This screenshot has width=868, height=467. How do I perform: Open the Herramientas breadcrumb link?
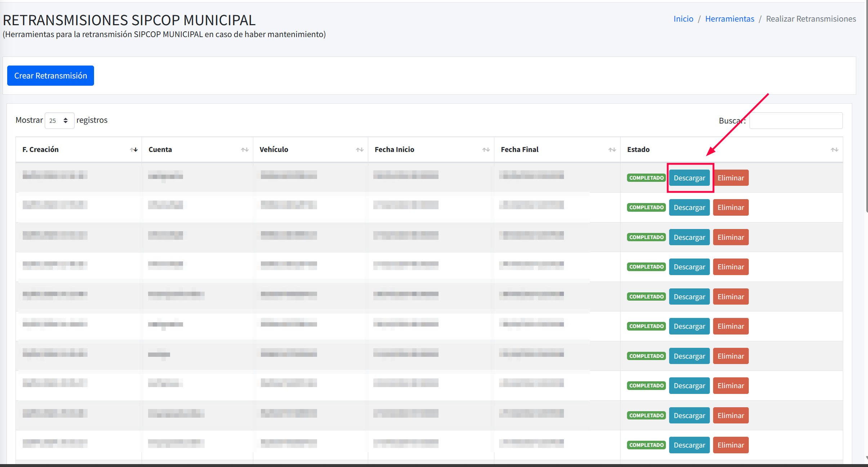tap(729, 19)
